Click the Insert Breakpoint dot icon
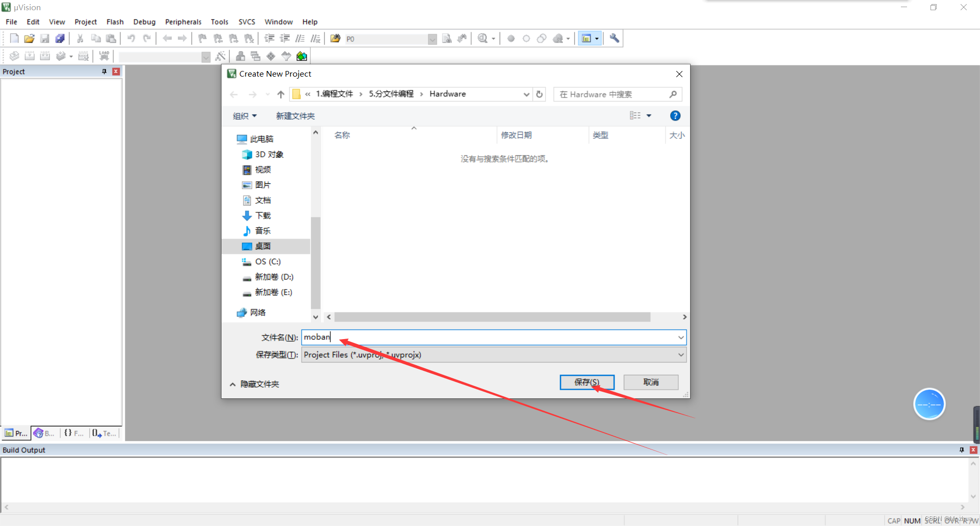 [x=511, y=38]
